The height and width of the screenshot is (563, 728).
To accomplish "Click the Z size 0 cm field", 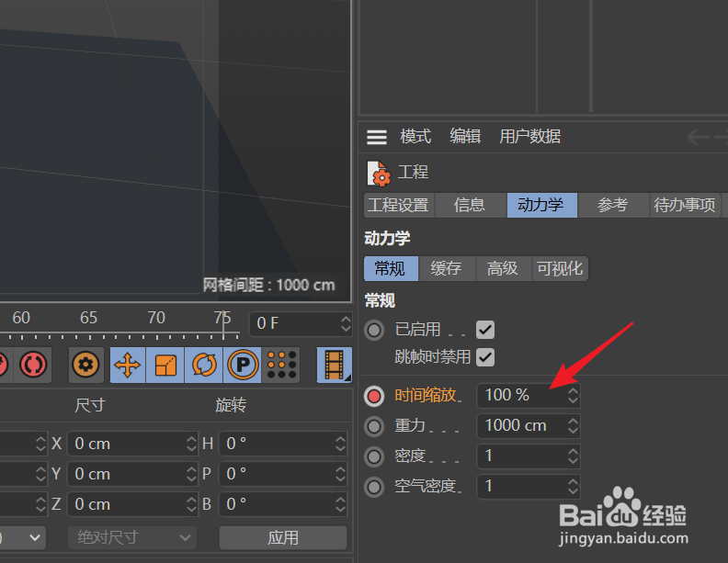I will [132, 504].
